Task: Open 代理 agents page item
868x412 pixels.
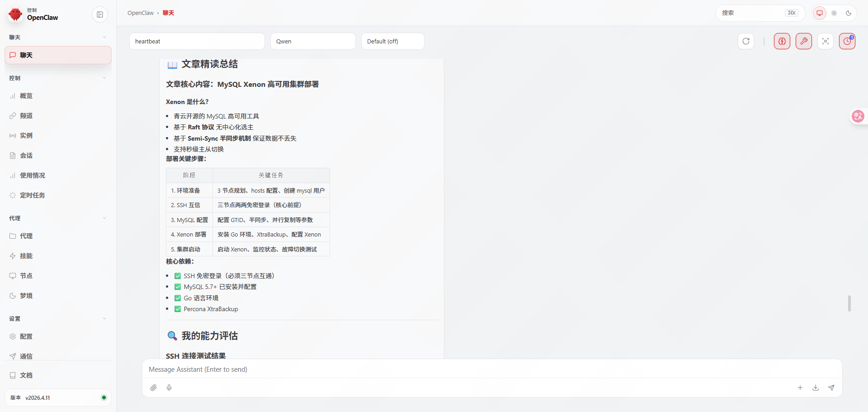Action: 58,236
